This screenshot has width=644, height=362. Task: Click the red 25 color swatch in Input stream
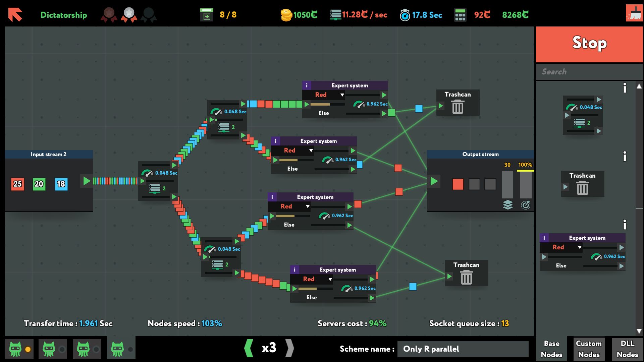click(17, 184)
